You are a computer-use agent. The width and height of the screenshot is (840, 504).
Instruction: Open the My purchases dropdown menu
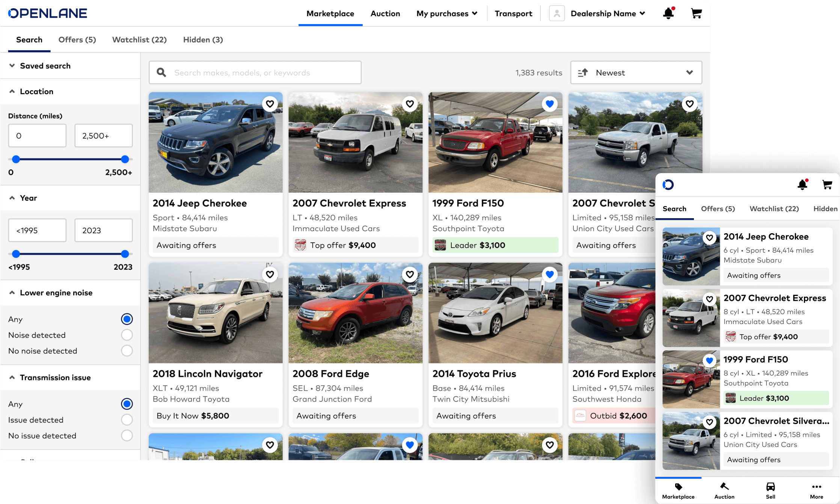click(446, 14)
